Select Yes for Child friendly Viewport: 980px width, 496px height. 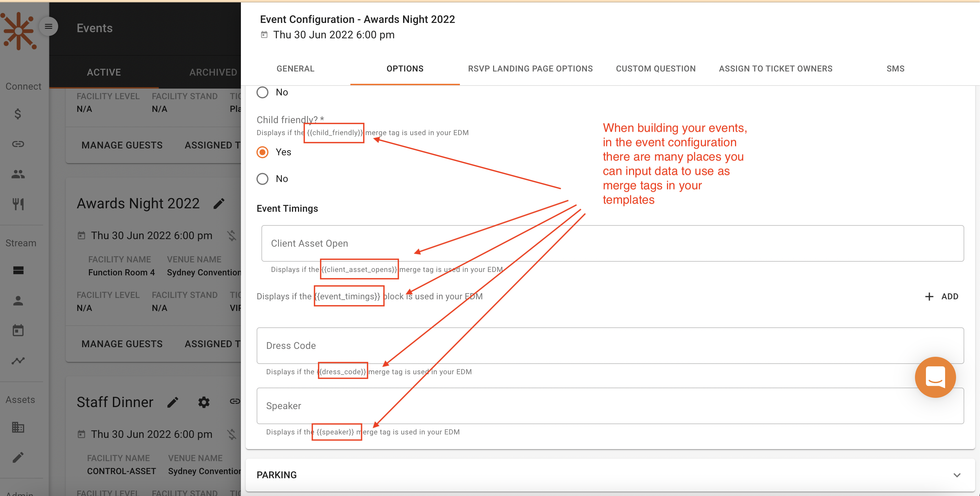pyautogui.click(x=262, y=152)
